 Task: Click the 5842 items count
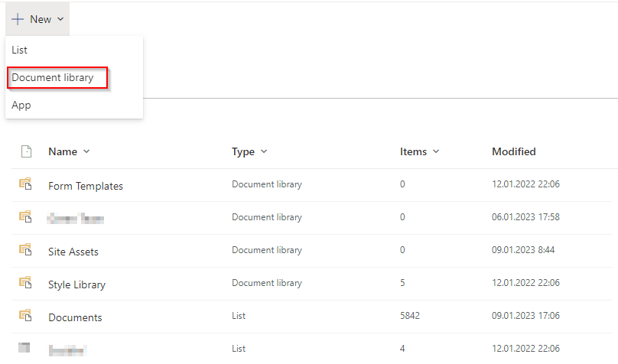410,316
